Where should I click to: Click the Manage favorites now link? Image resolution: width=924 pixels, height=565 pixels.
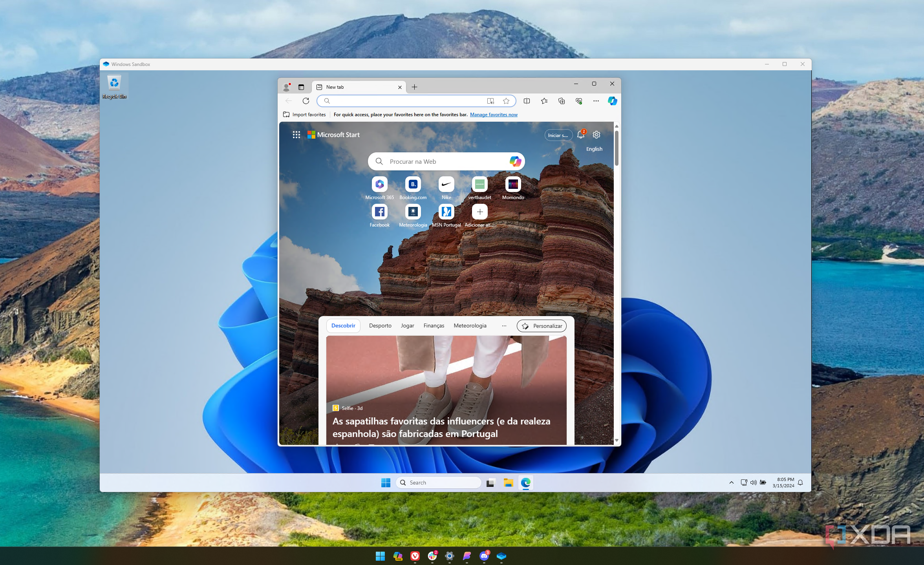[x=494, y=115]
